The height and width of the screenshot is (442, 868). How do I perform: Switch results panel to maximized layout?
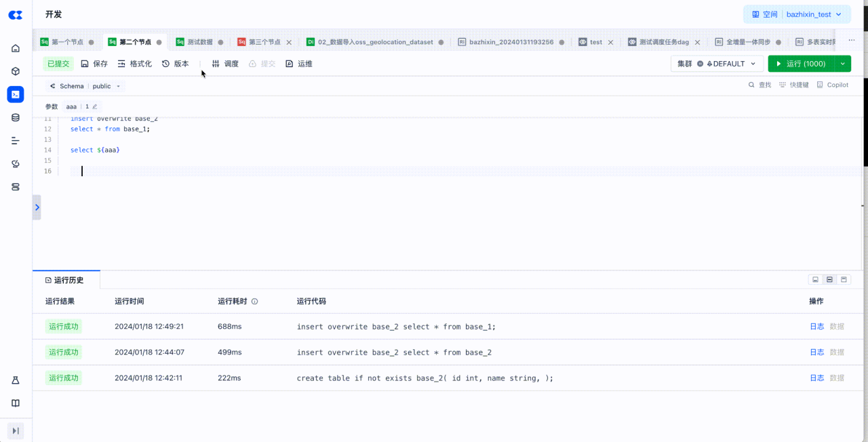click(844, 279)
